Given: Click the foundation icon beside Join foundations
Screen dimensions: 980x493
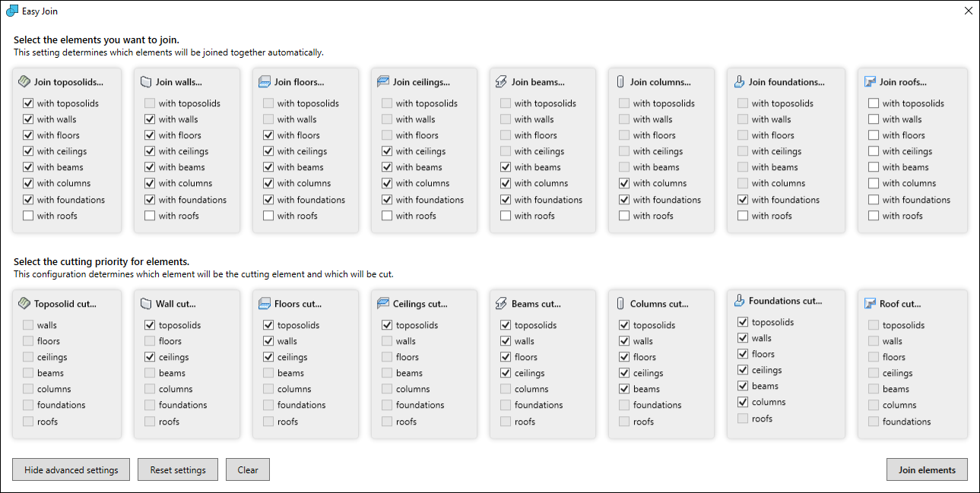Looking at the screenshot, I should pyautogui.click(x=739, y=82).
